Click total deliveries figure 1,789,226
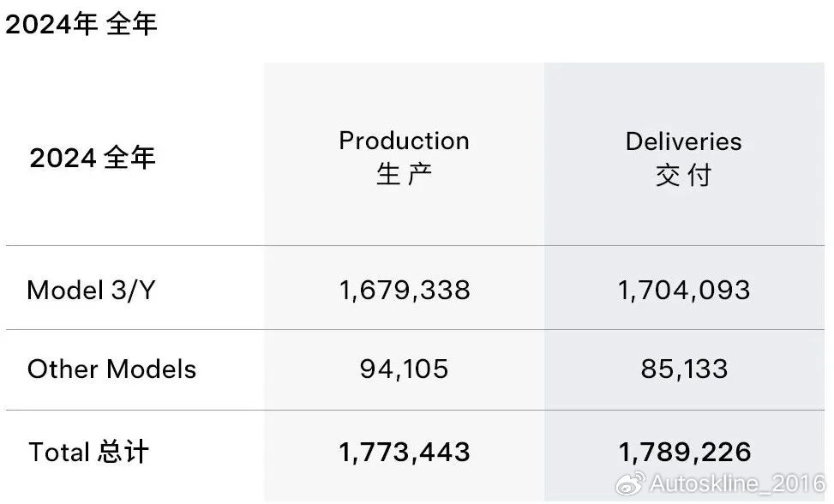 pyautogui.click(x=685, y=453)
